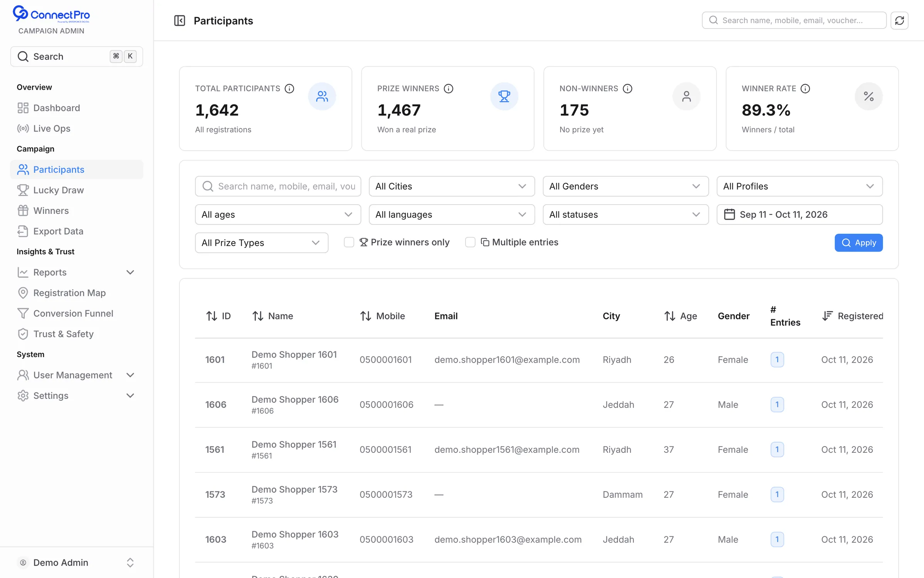
Task: Expand User Management in sidebar
Action: click(x=77, y=375)
